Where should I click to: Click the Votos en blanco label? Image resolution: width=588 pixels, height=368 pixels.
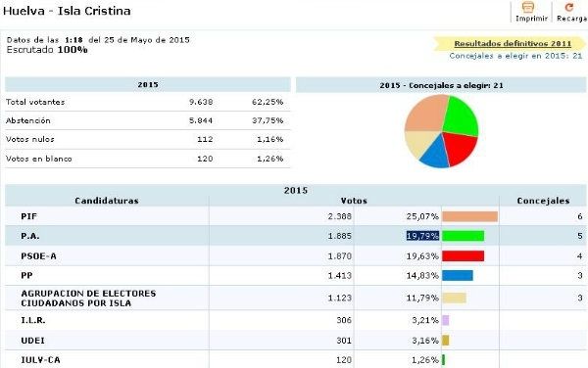[39, 159]
